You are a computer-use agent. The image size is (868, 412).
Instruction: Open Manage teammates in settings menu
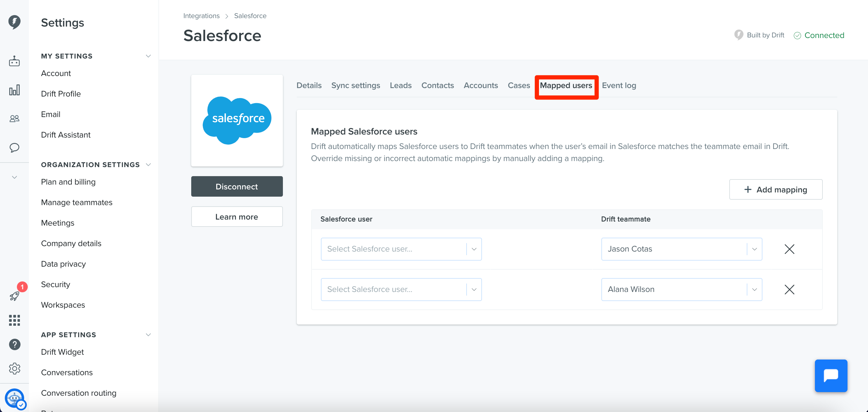click(77, 202)
